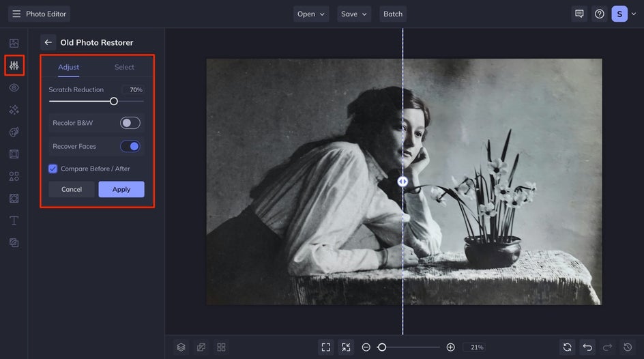Open the Edit adjustments sliders tool
This screenshot has height=359, width=644.
click(14, 66)
